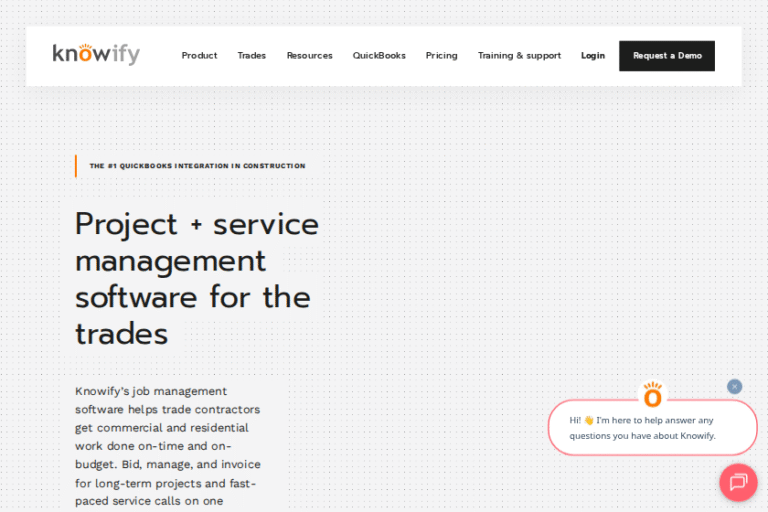
Task: Click the Knowify logo in the header
Action: click(x=96, y=55)
